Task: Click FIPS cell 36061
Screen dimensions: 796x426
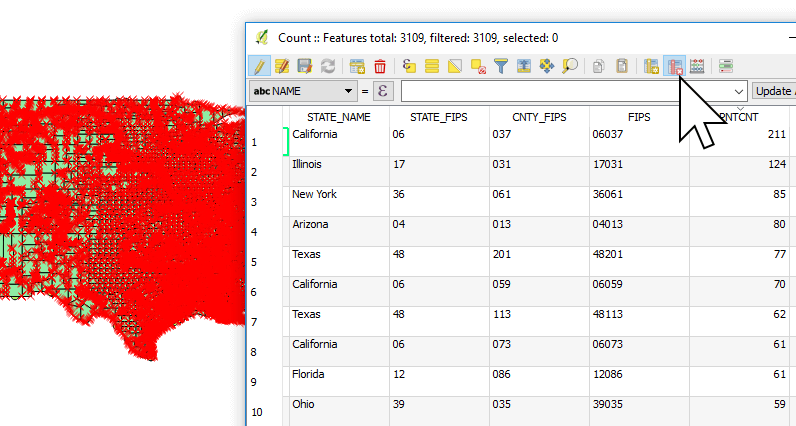Action: tap(639, 202)
